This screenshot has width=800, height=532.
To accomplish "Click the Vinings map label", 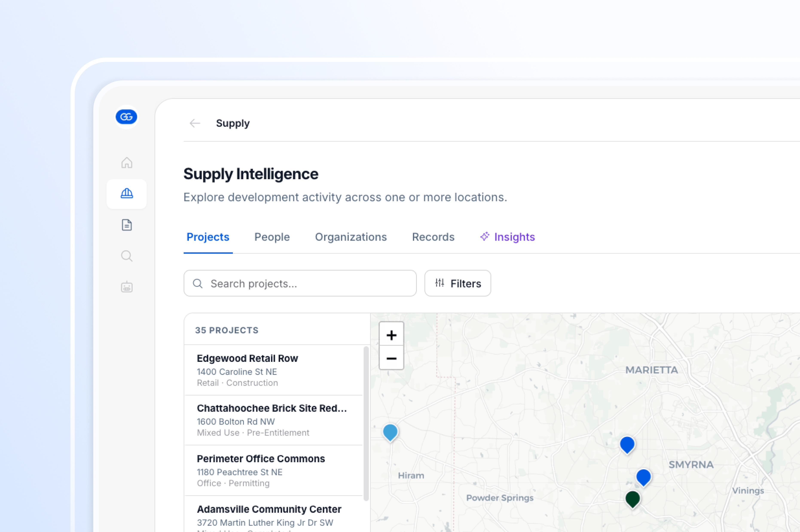I will pyautogui.click(x=748, y=491).
